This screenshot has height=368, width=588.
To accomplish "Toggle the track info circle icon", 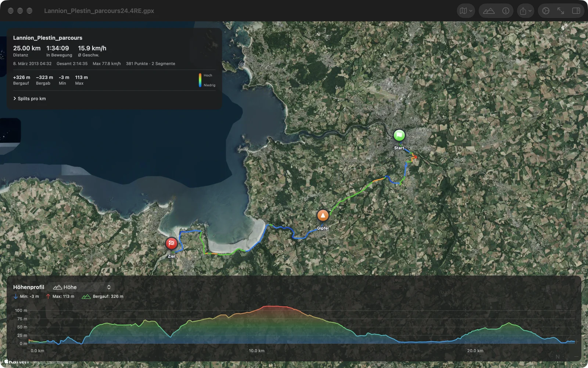I will 506,11.
